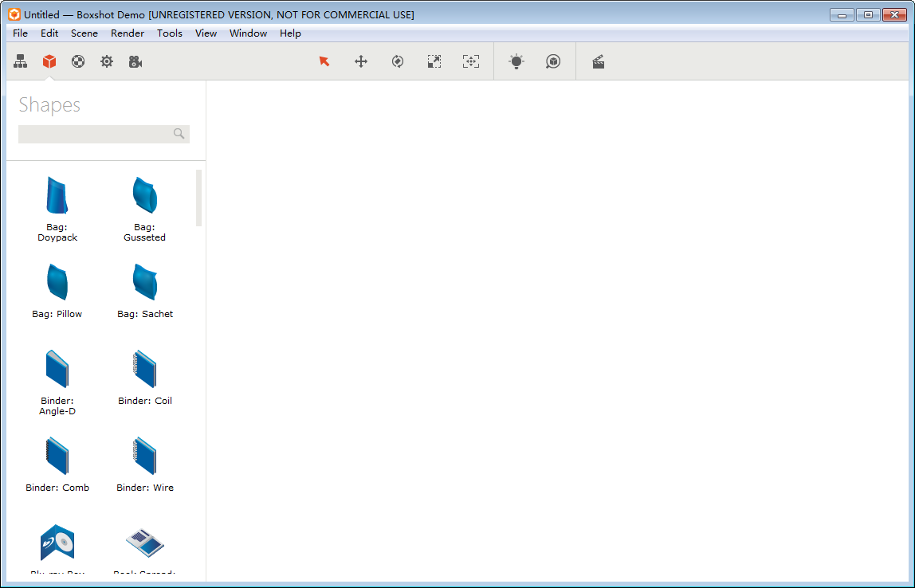The image size is (915, 588).
Task: Activate the move tool with crossed arrows
Action: point(361,61)
